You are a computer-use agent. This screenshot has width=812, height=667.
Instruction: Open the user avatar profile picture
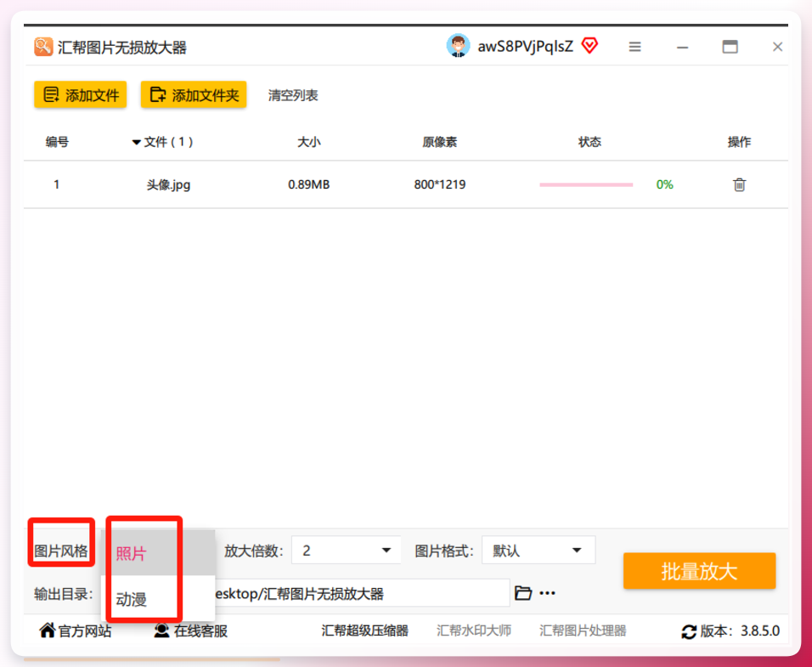pos(458,46)
